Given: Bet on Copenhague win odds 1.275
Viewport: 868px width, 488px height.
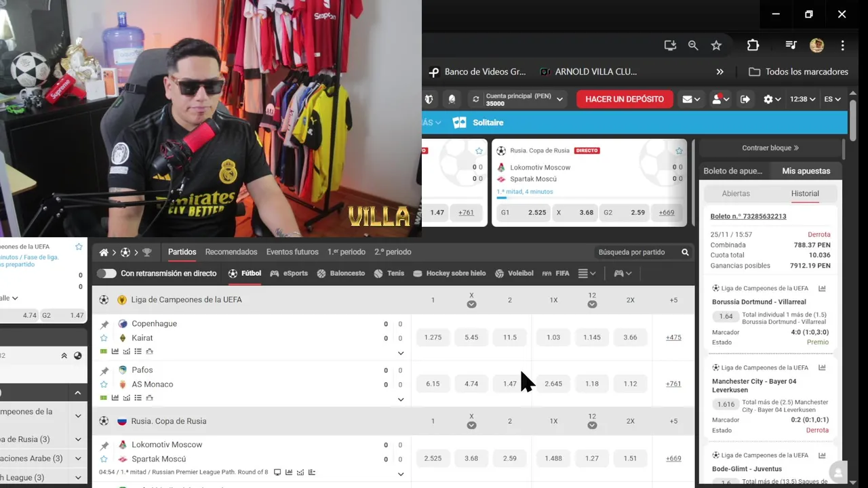Looking at the screenshot, I should pos(433,338).
